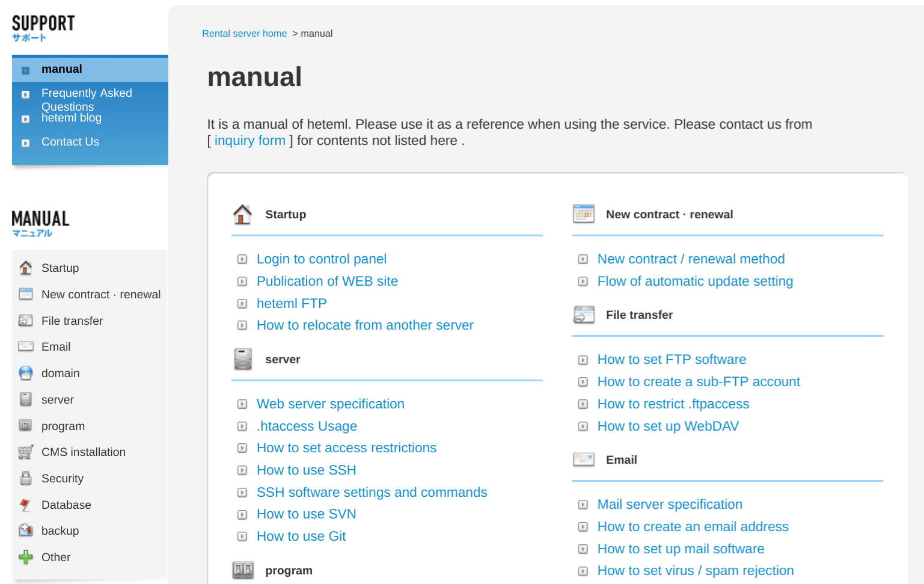Click arrow bullet next to How to use SSH

click(x=242, y=470)
